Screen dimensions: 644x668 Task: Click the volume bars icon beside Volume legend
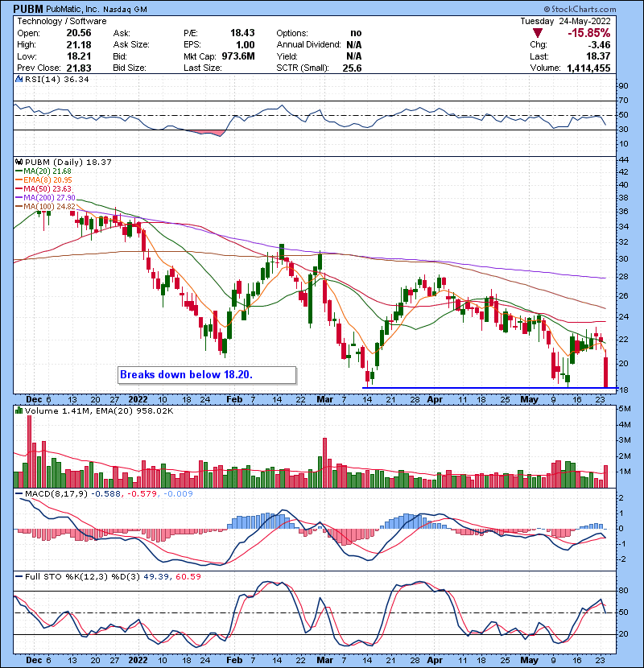[19, 410]
